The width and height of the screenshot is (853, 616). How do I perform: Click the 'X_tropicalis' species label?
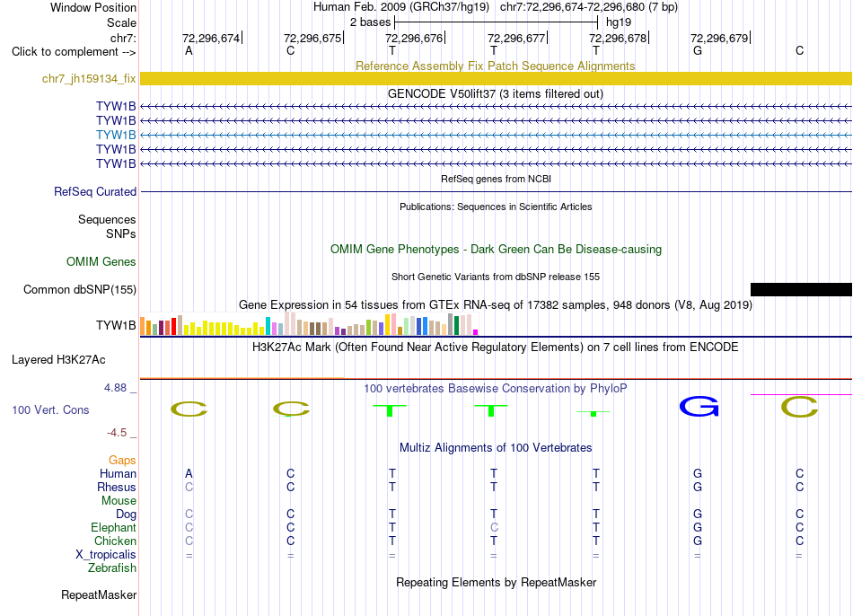click(106, 555)
